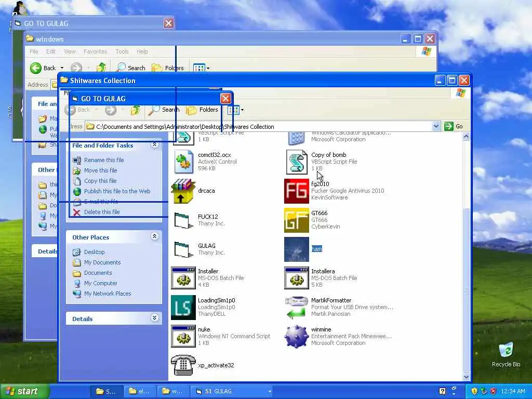Click Up folder icon in Shitwares Collection toolbar
The image size is (532, 399).
[136, 110]
